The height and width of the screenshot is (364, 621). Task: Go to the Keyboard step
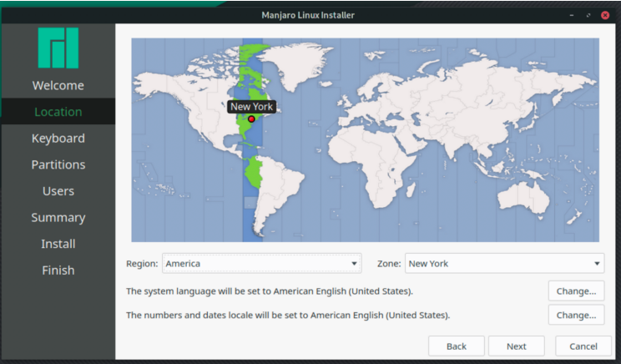(x=58, y=139)
